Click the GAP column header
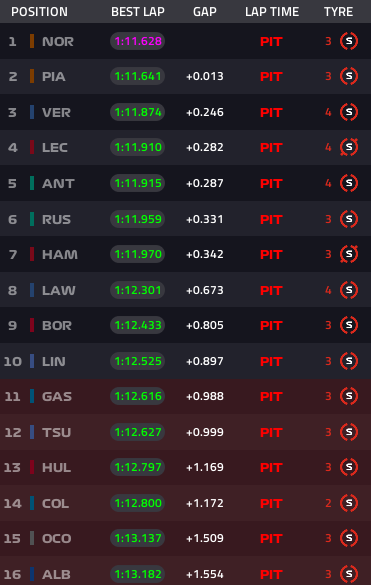371x585 pixels. 205,12
